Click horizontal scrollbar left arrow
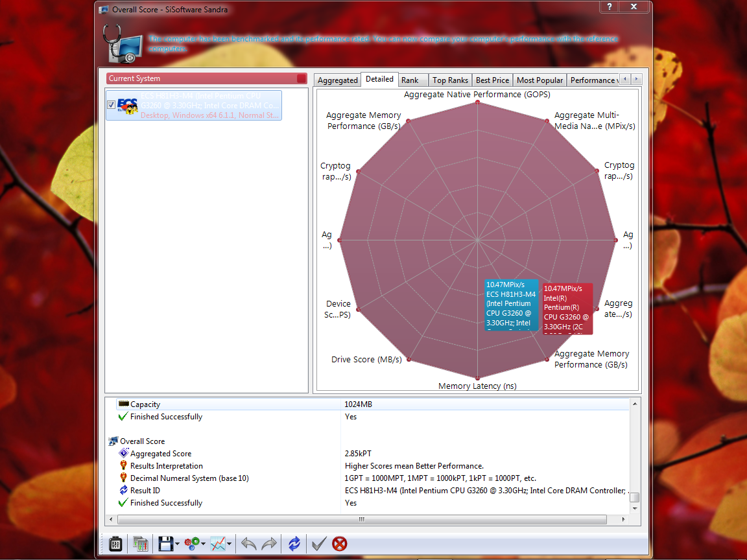 pyautogui.click(x=111, y=519)
